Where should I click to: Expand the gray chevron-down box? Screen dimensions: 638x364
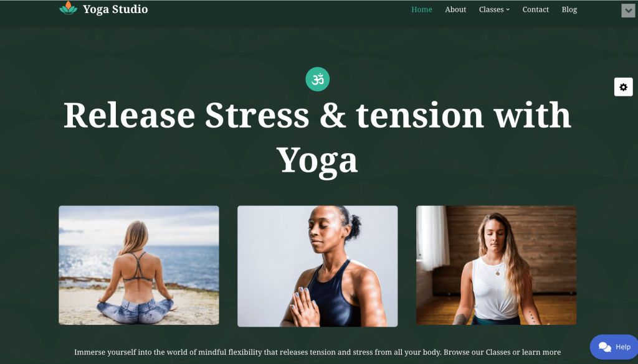tap(628, 11)
